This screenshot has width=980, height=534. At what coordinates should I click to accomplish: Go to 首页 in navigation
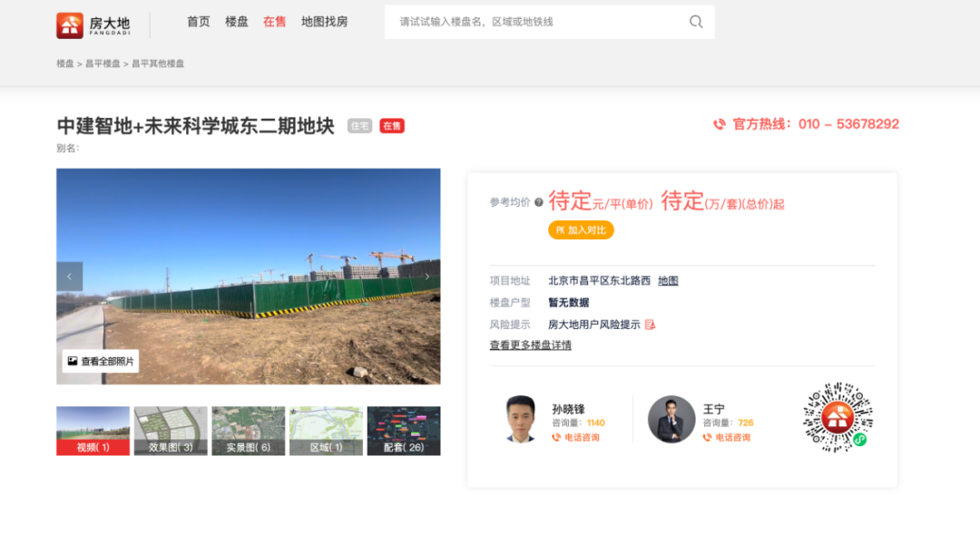(x=199, y=22)
